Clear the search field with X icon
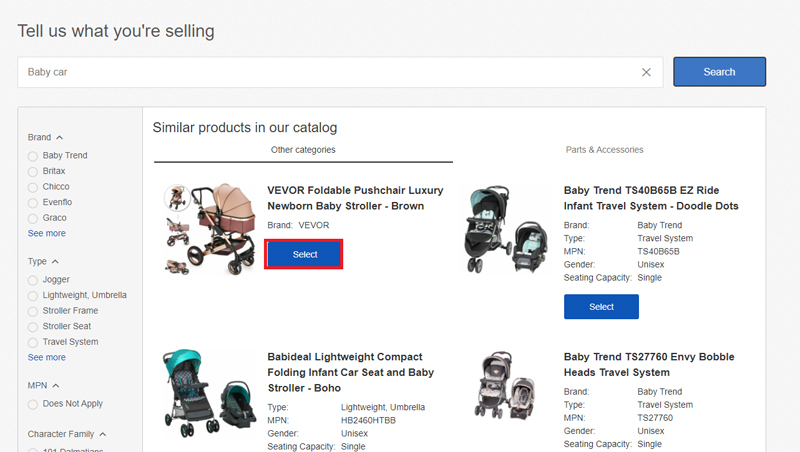 click(x=646, y=72)
